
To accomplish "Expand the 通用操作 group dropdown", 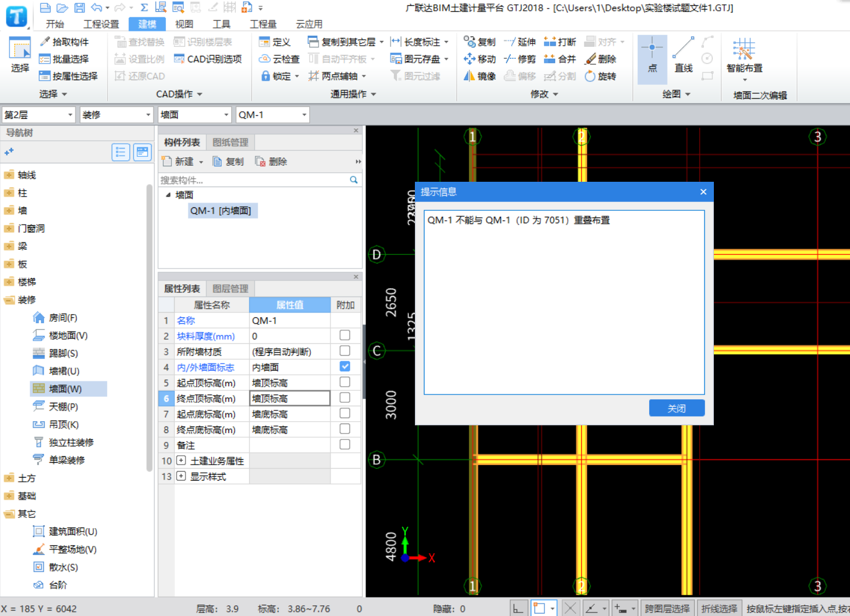I will point(354,94).
